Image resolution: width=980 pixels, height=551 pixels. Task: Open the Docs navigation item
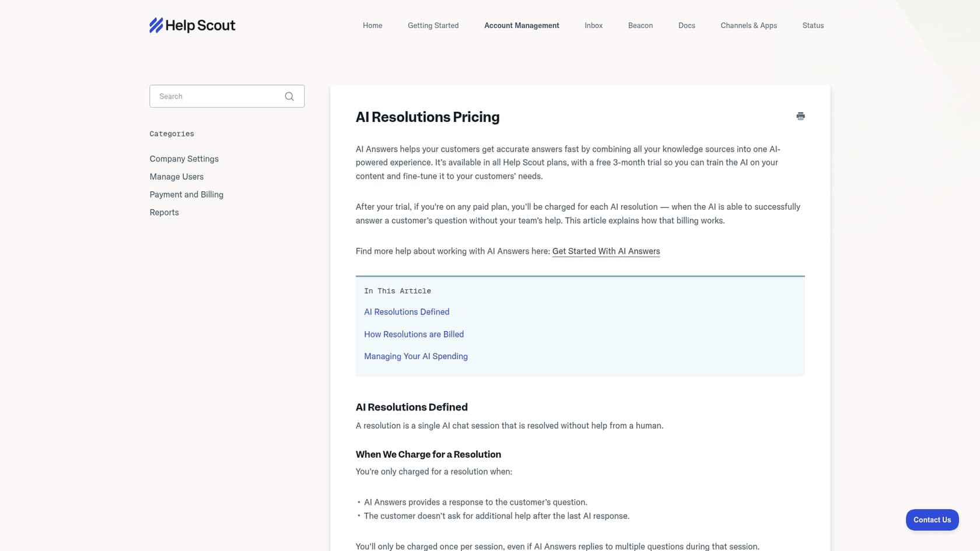(x=687, y=25)
